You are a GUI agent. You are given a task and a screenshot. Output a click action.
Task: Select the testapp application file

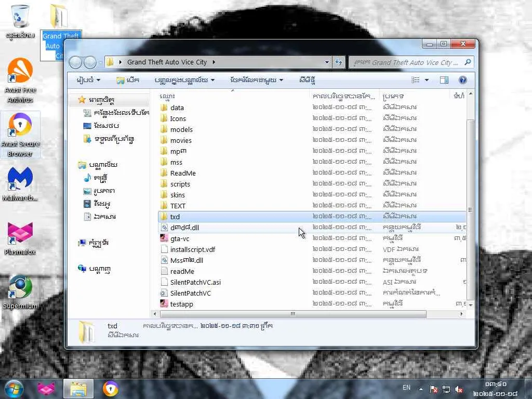coord(312,304)
